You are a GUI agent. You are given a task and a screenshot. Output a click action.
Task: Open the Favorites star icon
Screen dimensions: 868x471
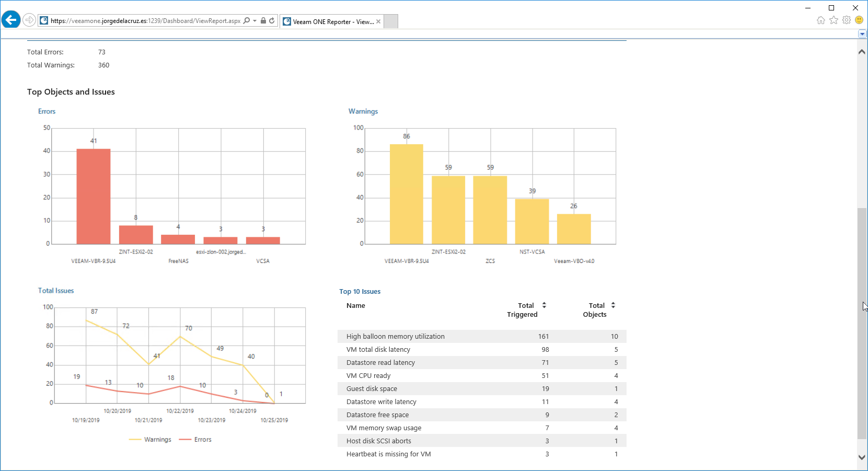click(x=834, y=20)
